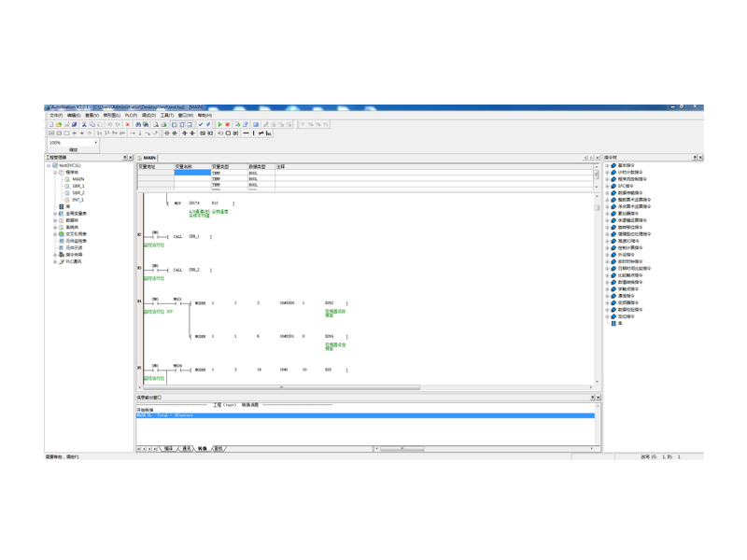The width and height of the screenshot is (747, 560).
Task: Click the green Run PLC icon
Action: point(220,124)
